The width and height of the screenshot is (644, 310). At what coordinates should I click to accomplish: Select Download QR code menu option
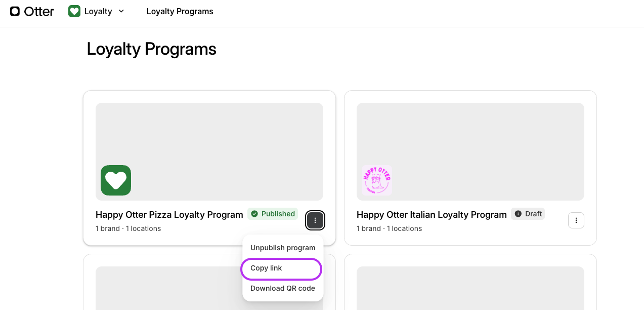coord(283,288)
